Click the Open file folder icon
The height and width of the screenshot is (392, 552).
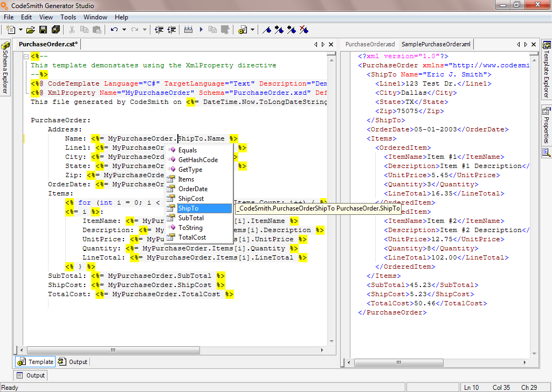pyautogui.click(x=31, y=30)
